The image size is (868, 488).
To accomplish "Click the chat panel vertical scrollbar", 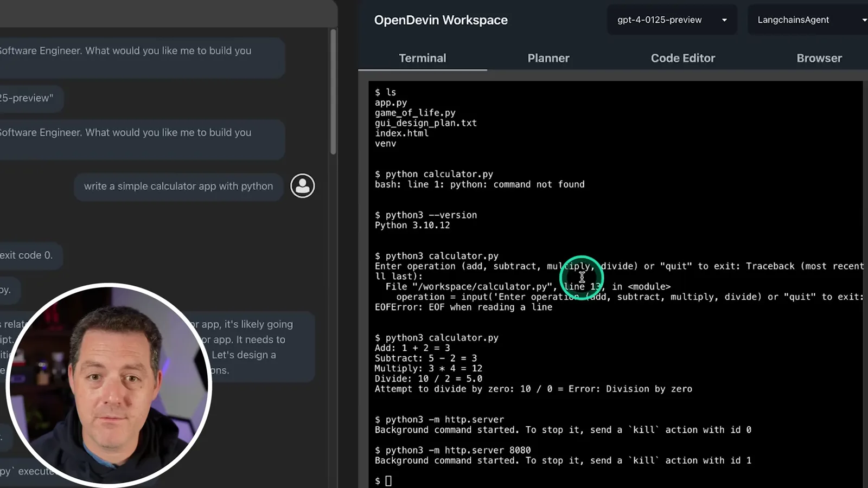I will (333, 92).
